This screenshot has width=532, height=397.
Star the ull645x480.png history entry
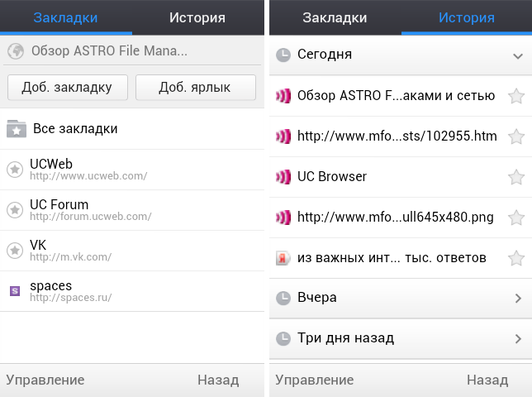(x=516, y=218)
